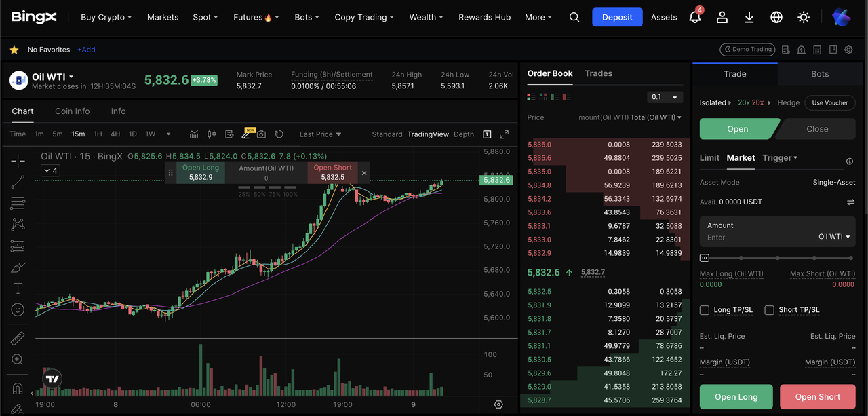Open notifications bell with badge
The width and height of the screenshot is (868, 416).
coord(695,17)
